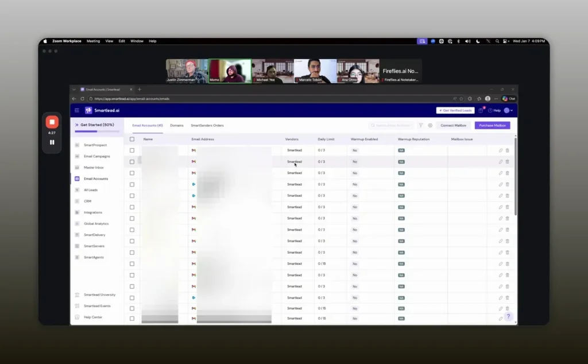Open table settings gear icon
Viewport: 588px width, 364px height.
coord(430,125)
